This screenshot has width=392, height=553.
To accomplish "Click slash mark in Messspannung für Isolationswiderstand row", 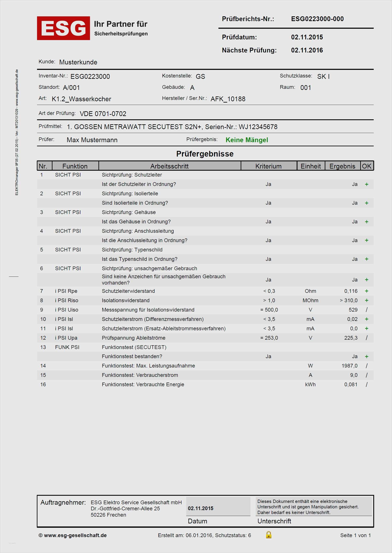I will click(x=367, y=310).
